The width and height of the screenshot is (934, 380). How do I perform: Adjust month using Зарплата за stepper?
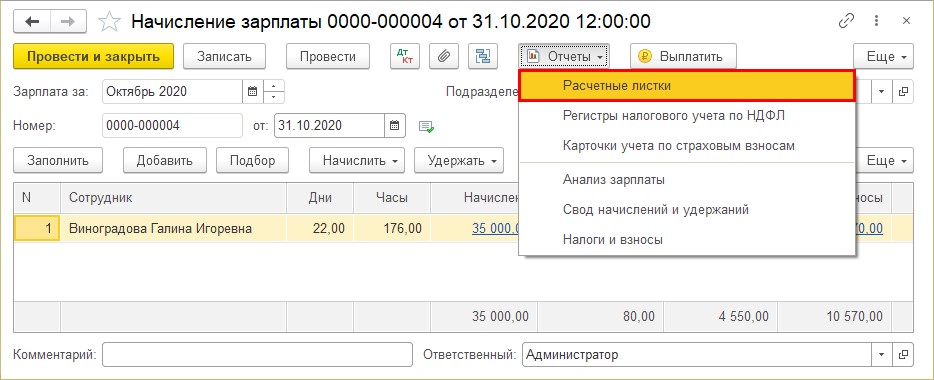coord(273,92)
